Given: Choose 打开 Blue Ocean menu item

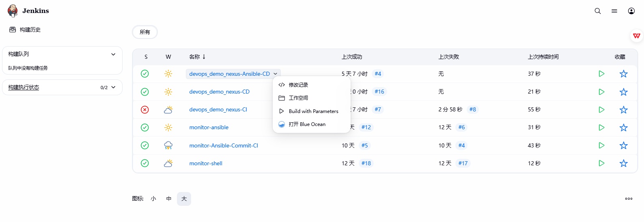Looking at the screenshot, I should point(307,124).
